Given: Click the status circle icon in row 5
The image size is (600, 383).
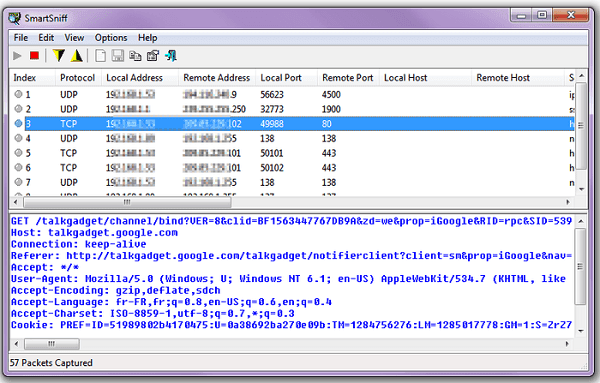Looking at the screenshot, I should 18,153.
